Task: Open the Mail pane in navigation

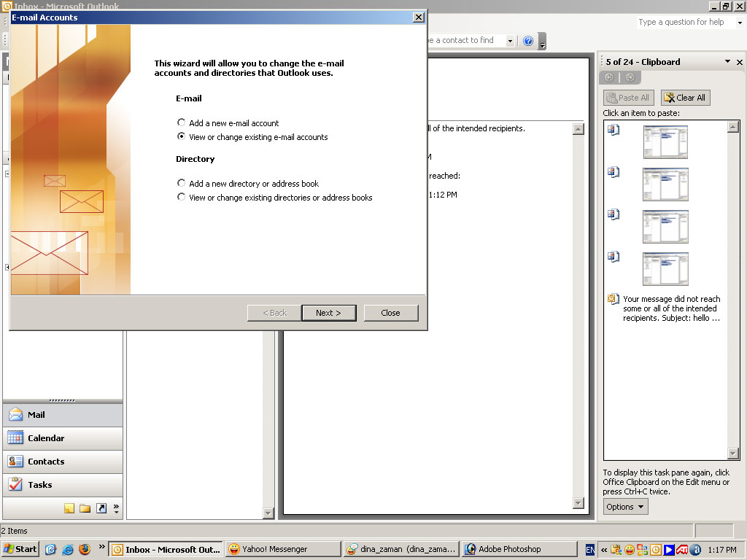Action: [63, 415]
